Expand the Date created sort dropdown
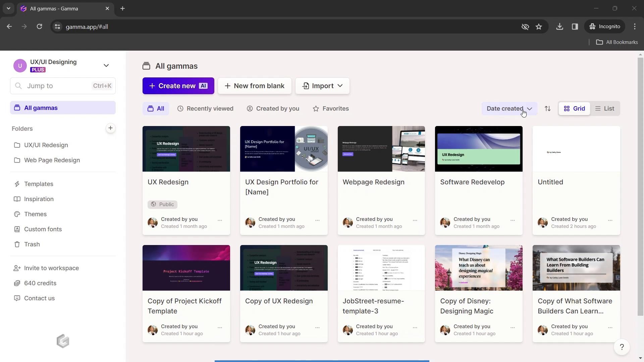 click(509, 109)
